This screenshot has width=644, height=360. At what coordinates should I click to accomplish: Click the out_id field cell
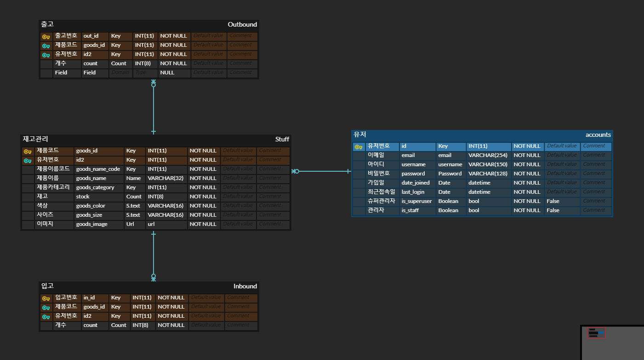tap(95, 36)
